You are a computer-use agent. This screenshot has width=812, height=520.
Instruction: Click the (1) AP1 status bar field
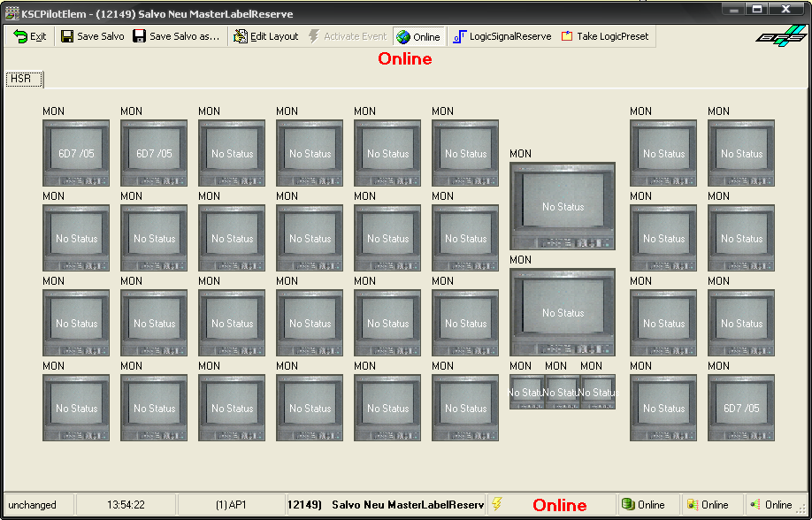229,505
